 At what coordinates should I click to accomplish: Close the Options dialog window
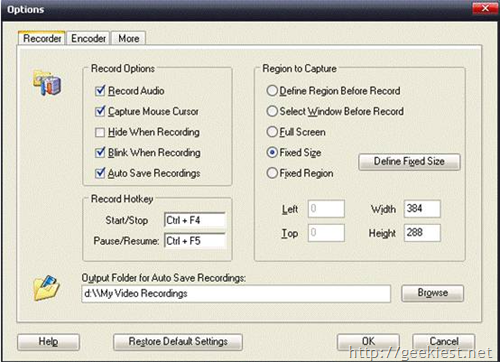pos(485,8)
